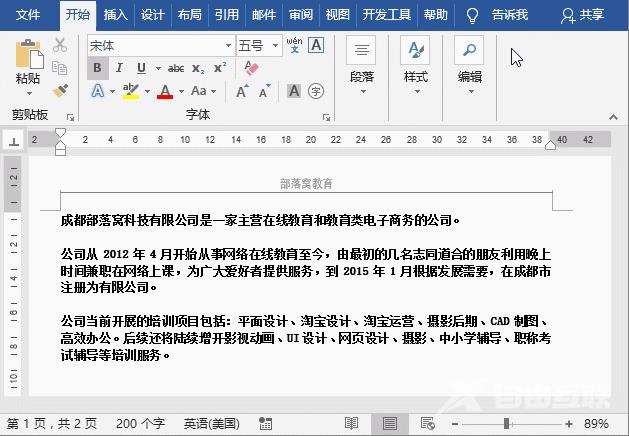629x436 pixels.
Task: Apply text effects outlined A
Action: tap(98, 91)
